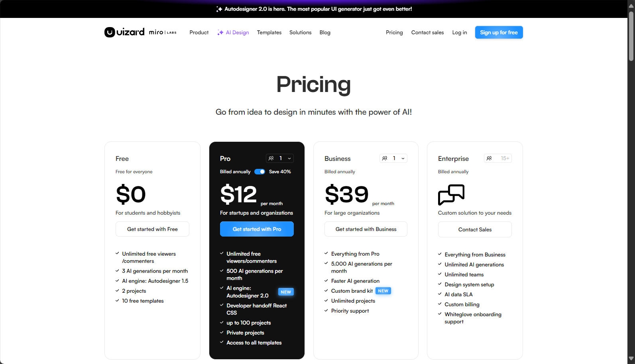Image resolution: width=635 pixels, height=364 pixels.
Task: Click the page vertical scrollbar thumb
Action: [x=631, y=36]
